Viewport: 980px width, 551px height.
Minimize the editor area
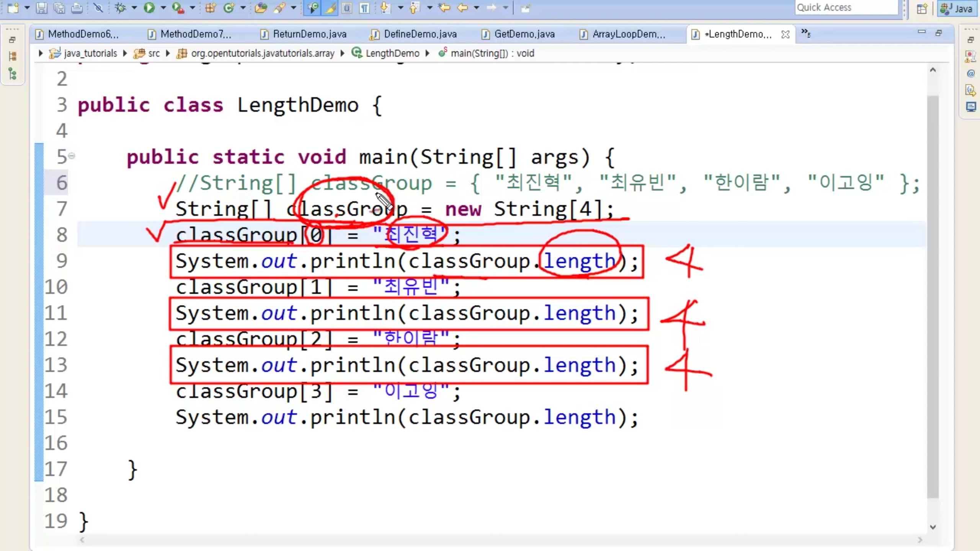pos(922,32)
